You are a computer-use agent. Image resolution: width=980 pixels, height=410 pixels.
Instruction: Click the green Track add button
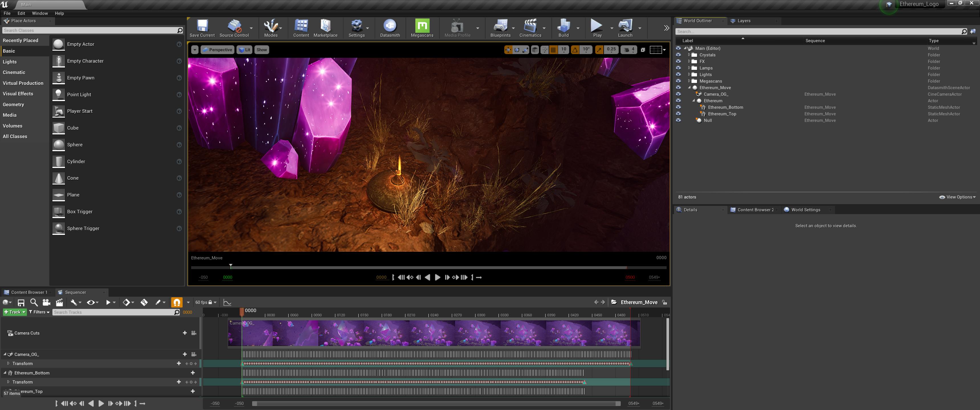(15, 312)
